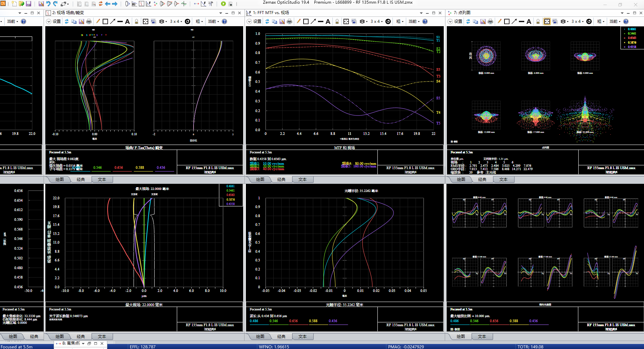Click the EFFL: 128.787 status bar value
644x349 pixels.
click(x=143, y=347)
